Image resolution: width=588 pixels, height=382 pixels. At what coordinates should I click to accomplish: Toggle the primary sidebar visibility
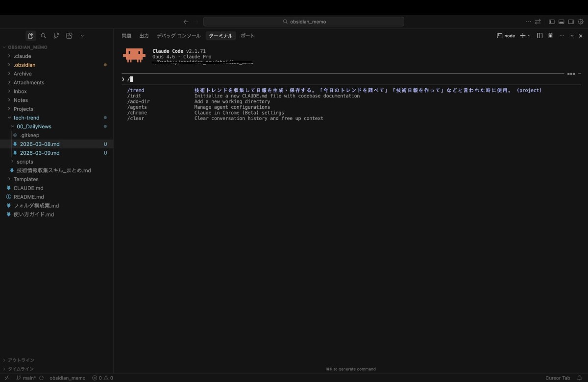coord(552,22)
